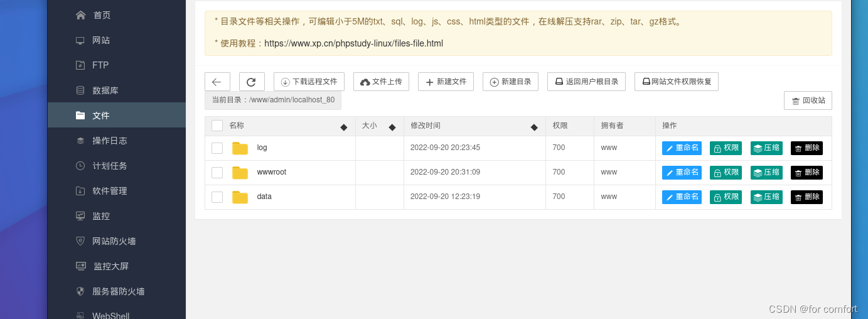The width and height of the screenshot is (868, 319).
Task: Click the data folder name text
Action: pos(264,197)
